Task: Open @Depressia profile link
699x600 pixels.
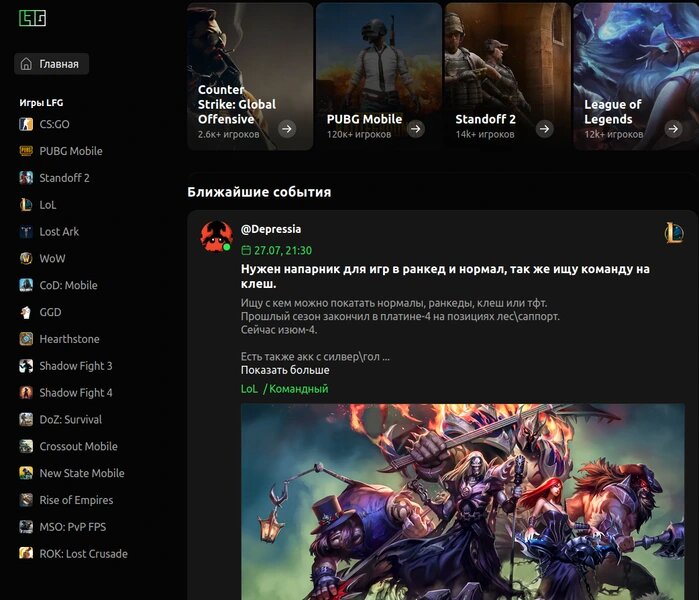Action: click(271, 229)
